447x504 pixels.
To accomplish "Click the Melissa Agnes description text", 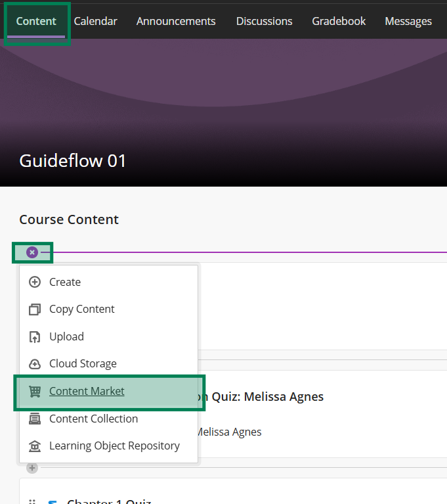I will pyautogui.click(x=230, y=432).
